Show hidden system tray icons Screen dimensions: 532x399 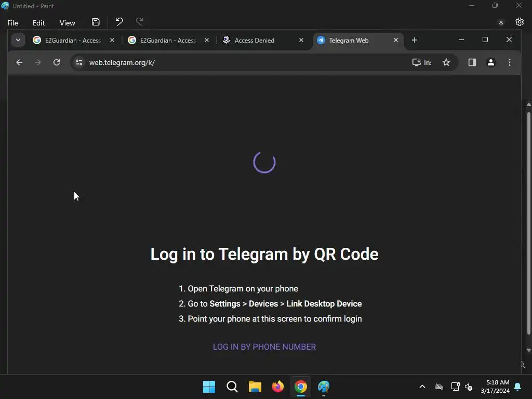422,387
